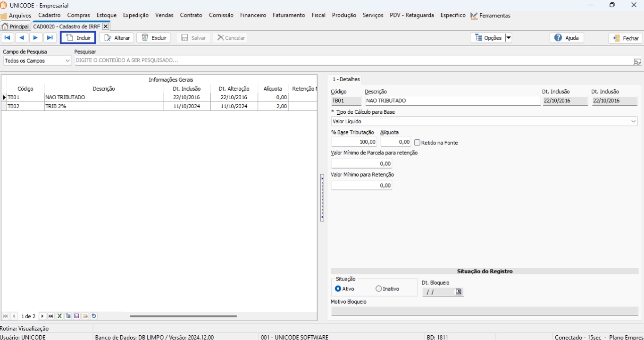Click the search icon at end of Pesquisar field
The height and width of the screenshot is (340, 644).
click(x=637, y=61)
